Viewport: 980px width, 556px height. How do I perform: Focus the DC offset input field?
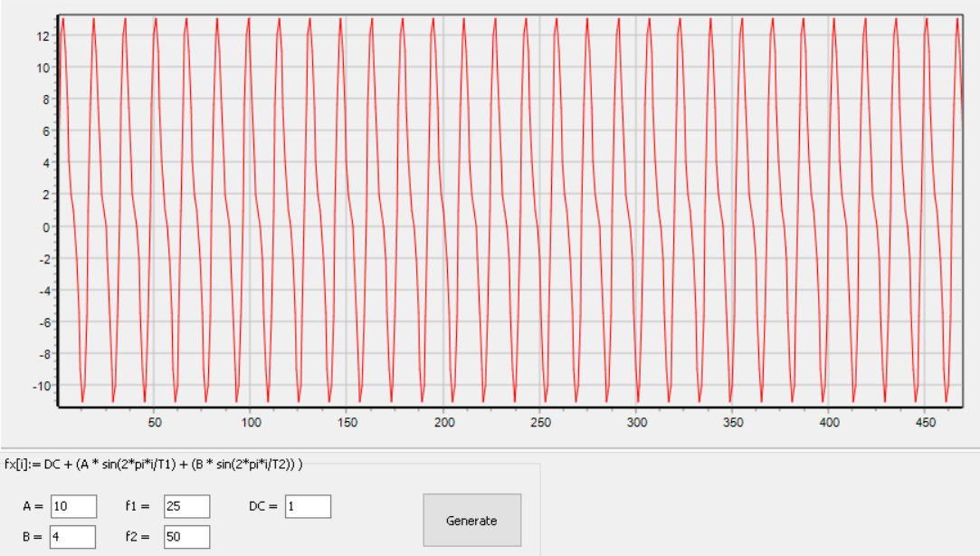pyautogui.click(x=308, y=507)
